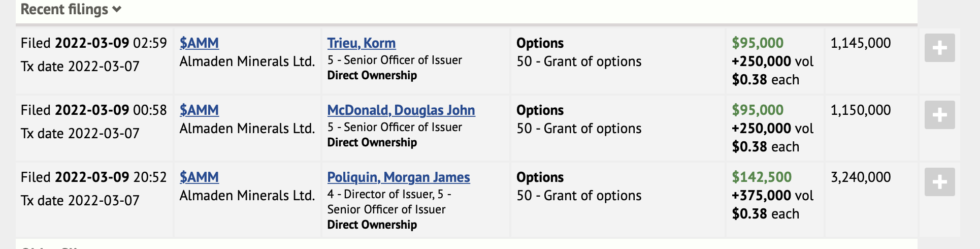Collapse the Recent filings section chevron
The width and height of the screenshot is (980, 249).
[x=117, y=9]
